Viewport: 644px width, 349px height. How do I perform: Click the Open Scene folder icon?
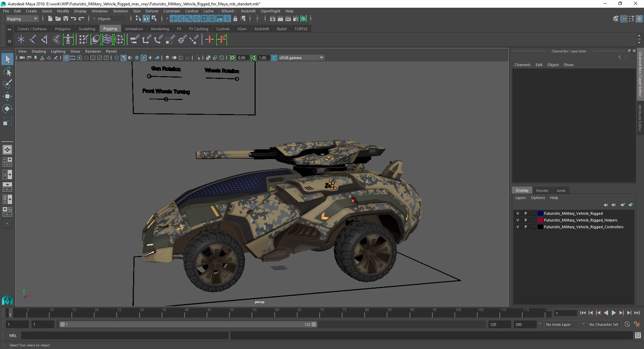point(58,19)
